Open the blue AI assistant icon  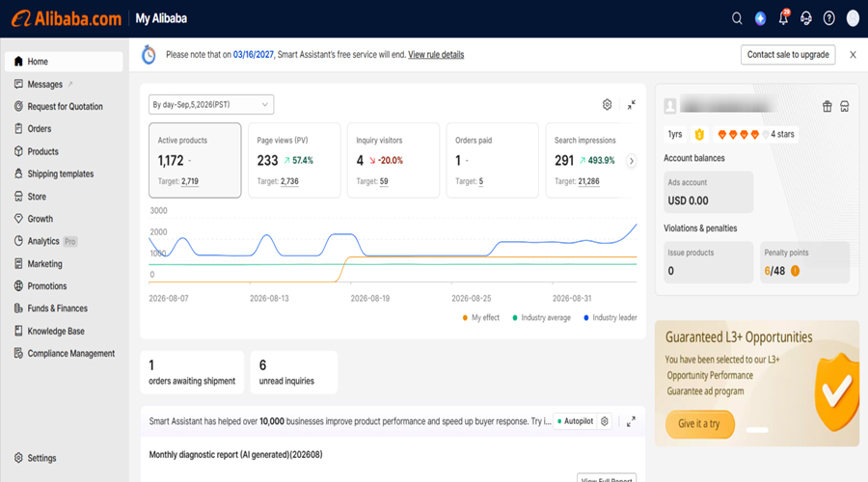pos(760,19)
